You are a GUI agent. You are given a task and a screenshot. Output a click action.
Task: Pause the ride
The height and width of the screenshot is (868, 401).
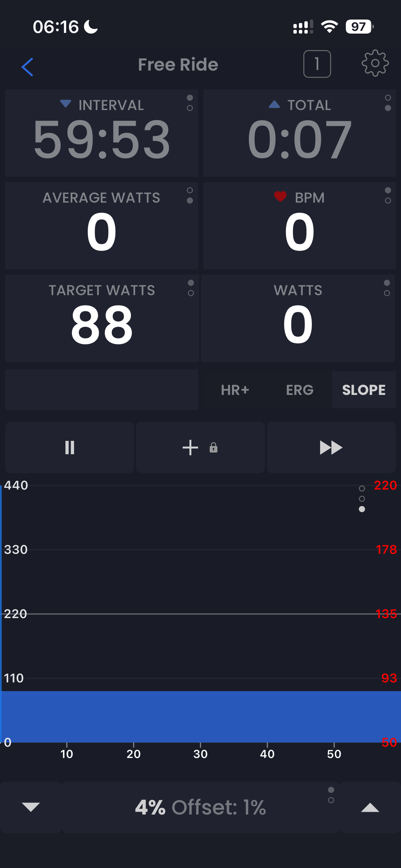click(70, 447)
